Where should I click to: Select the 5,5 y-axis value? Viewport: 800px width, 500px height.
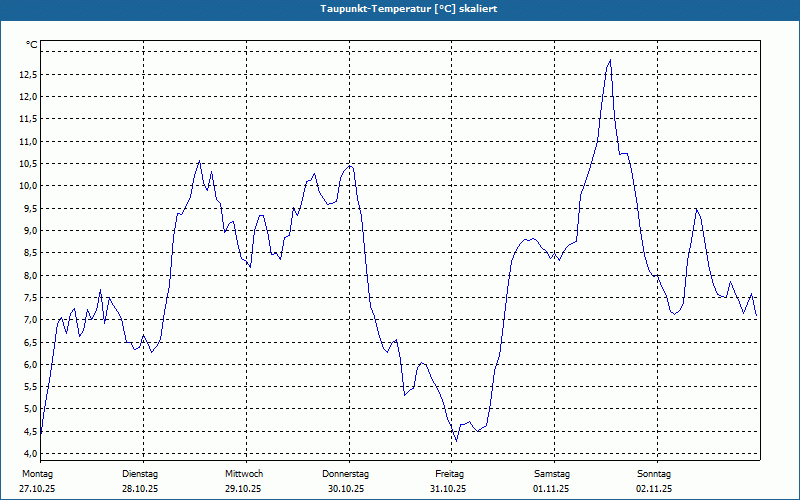(x=30, y=387)
